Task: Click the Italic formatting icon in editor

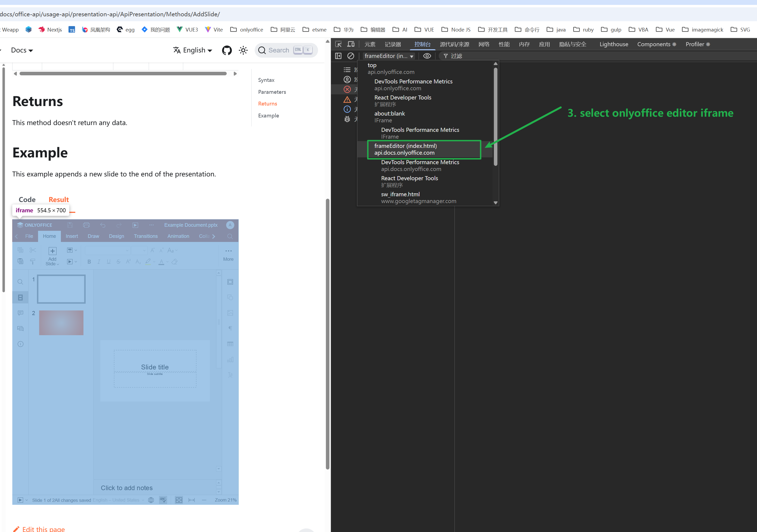Action: (99, 262)
